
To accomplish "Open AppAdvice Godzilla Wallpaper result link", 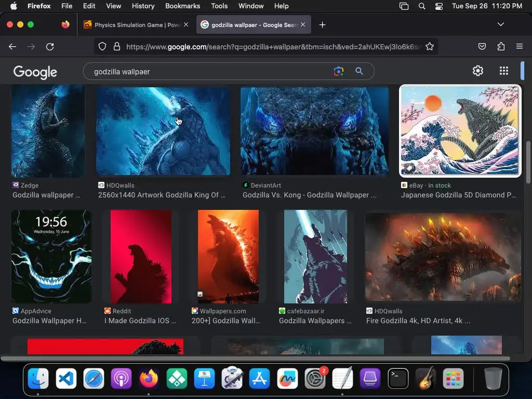I will [x=49, y=321].
